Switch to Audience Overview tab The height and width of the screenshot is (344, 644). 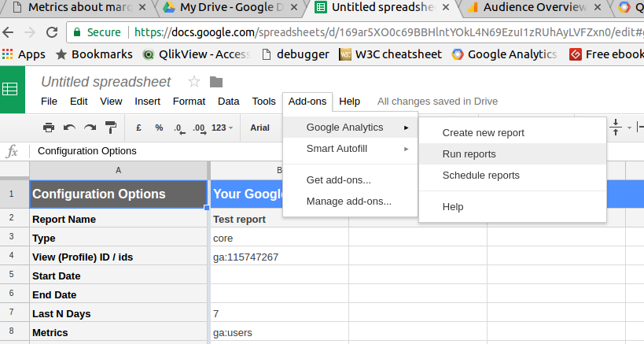tap(534, 7)
